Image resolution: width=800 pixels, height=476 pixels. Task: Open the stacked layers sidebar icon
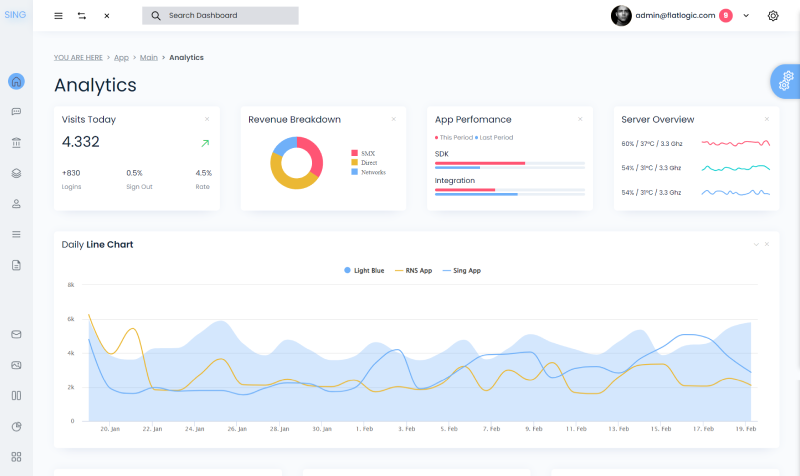(x=16, y=173)
